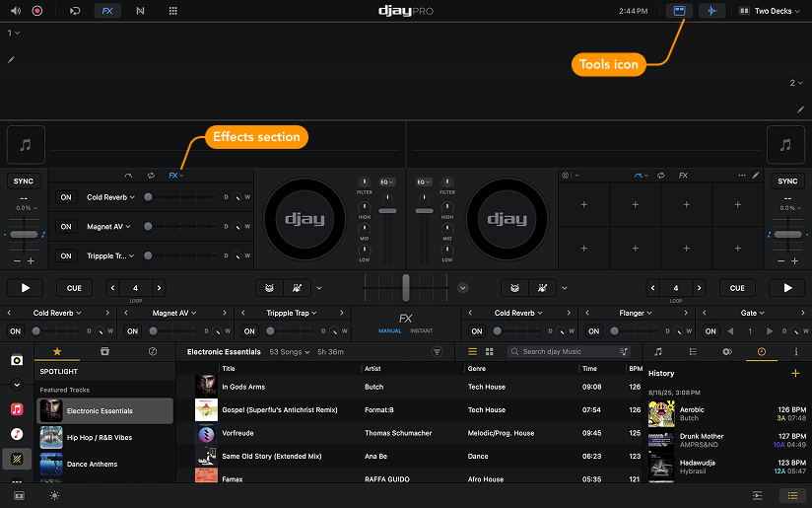Click the volume speaker icon in top bar

pos(16,11)
